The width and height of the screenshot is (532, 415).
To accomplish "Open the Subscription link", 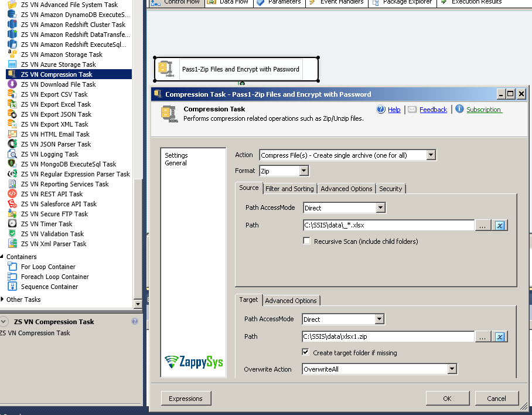I will click(484, 110).
